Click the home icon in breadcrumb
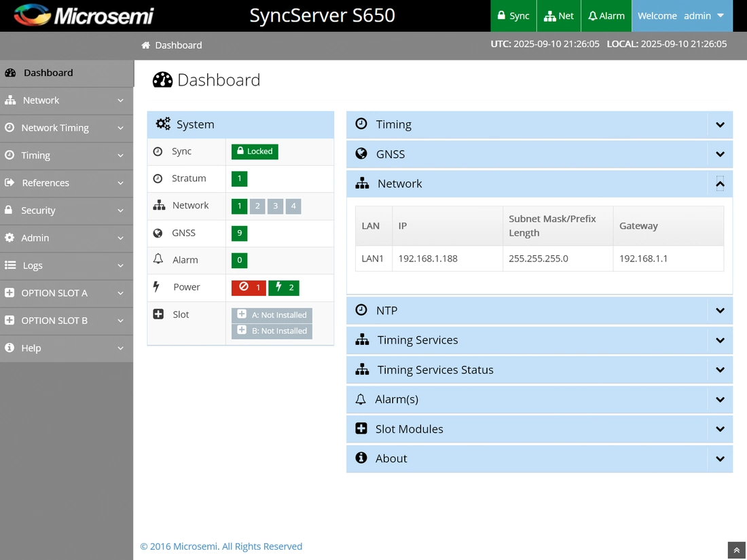The width and height of the screenshot is (747, 560). tap(145, 45)
